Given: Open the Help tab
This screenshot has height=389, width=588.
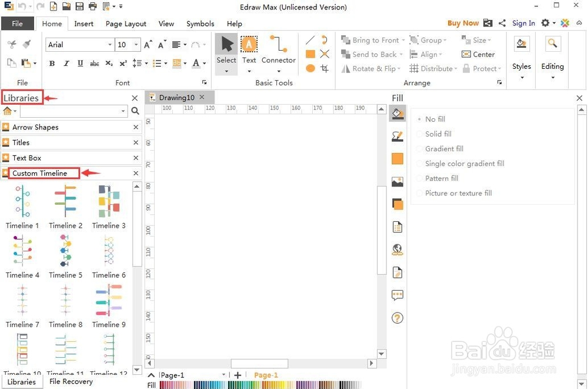Looking at the screenshot, I should point(235,24).
